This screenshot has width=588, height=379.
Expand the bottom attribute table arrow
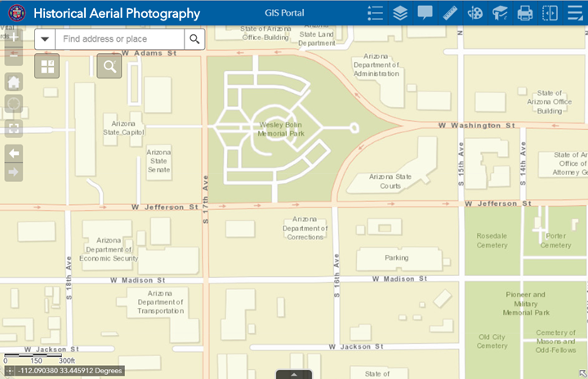pyautogui.click(x=293, y=374)
